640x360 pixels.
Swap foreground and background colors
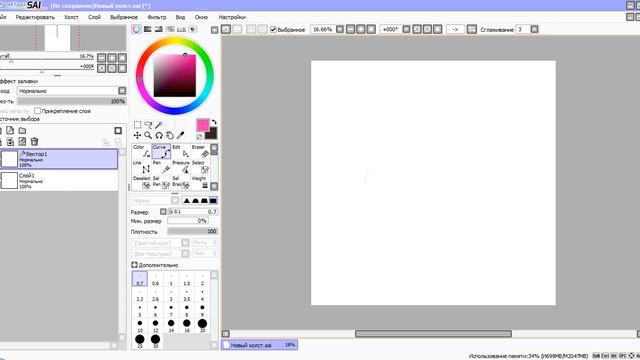point(214,122)
